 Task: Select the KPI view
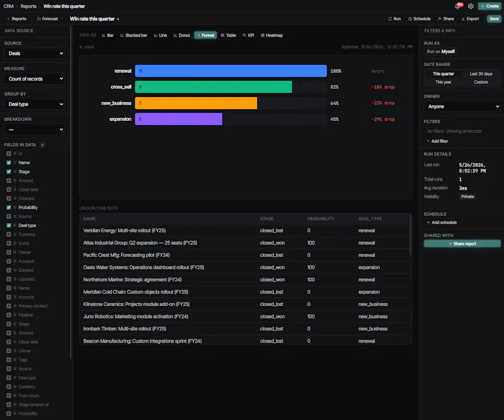coord(248,35)
